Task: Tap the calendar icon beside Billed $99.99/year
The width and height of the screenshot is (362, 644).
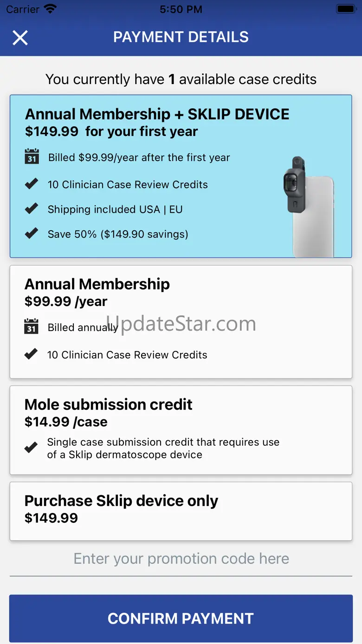Action: point(32,156)
